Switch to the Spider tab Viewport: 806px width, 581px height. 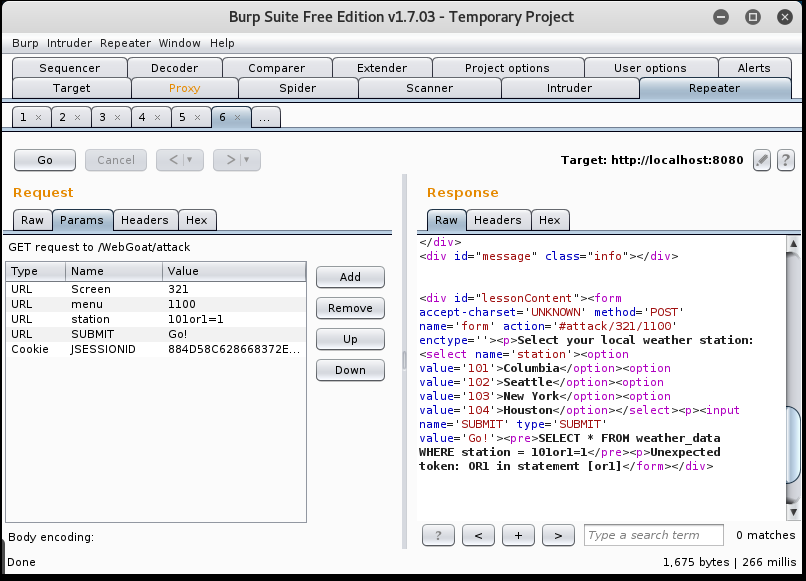(298, 88)
